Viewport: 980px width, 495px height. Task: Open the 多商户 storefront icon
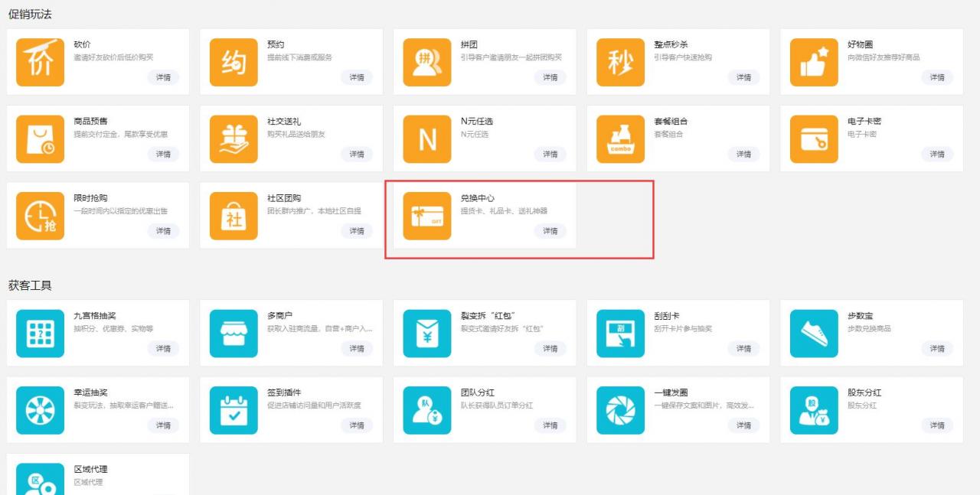[234, 333]
